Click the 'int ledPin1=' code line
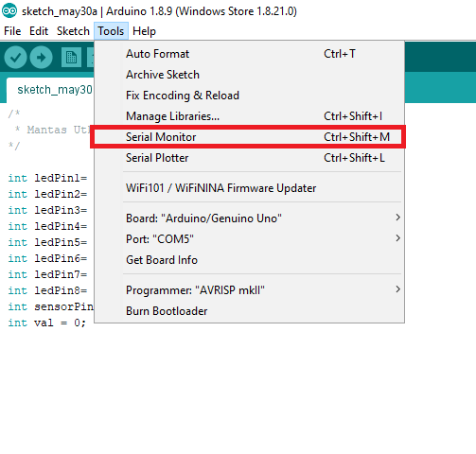The image size is (476, 454). pyautogui.click(x=47, y=178)
